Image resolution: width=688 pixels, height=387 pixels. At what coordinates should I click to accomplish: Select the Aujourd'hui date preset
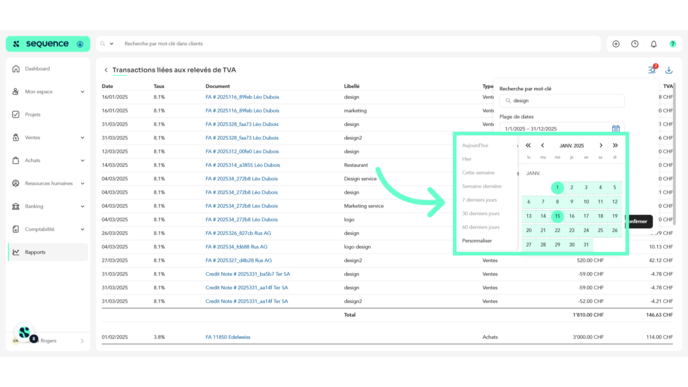click(475, 145)
